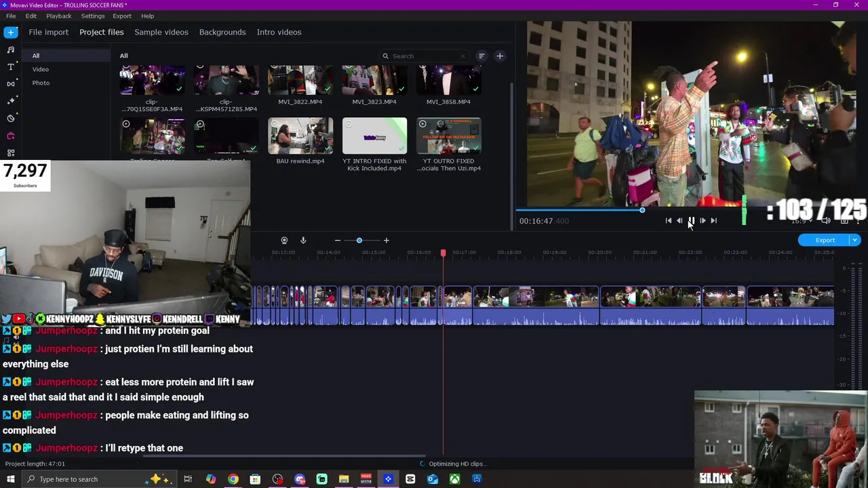The image size is (868, 488).
Task: Open the Settings menu
Action: point(93,16)
